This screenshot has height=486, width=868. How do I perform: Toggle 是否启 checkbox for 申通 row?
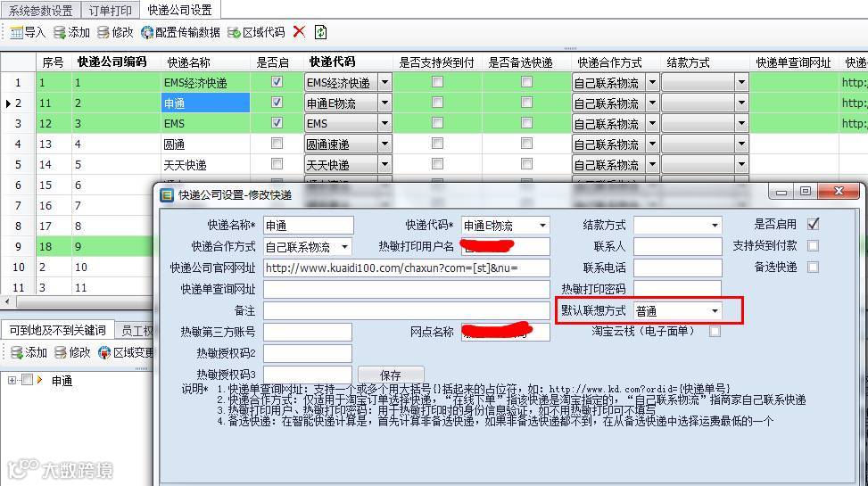[x=277, y=102]
